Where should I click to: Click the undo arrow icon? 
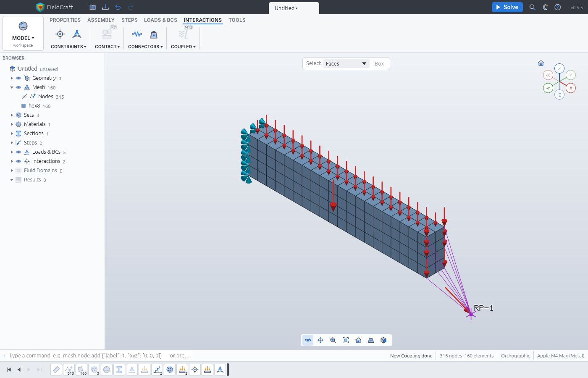[x=118, y=7]
